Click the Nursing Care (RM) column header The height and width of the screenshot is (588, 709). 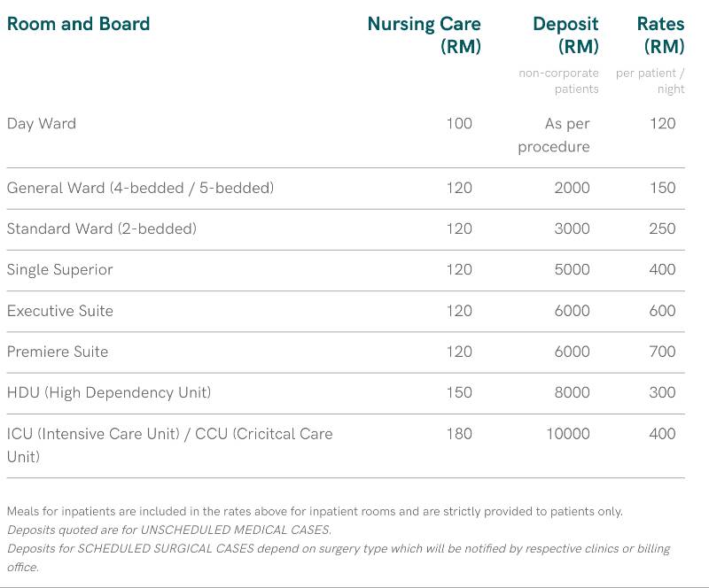click(x=425, y=35)
